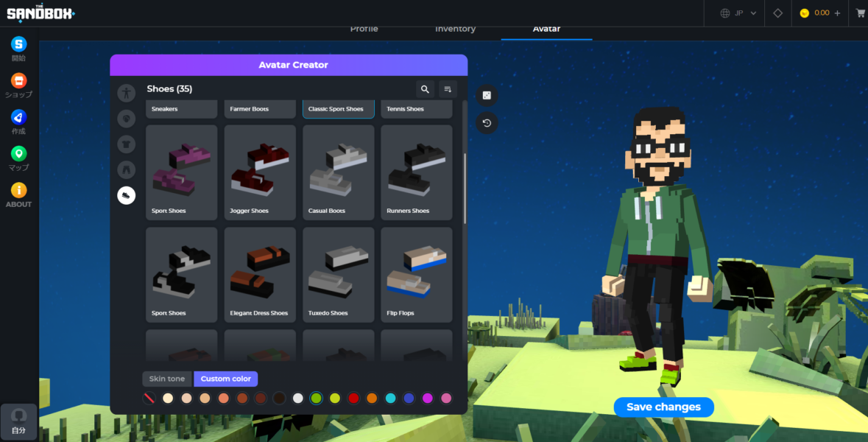Pick the white color swatch
This screenshot has height=442, width=868.
tap(298, 399)
